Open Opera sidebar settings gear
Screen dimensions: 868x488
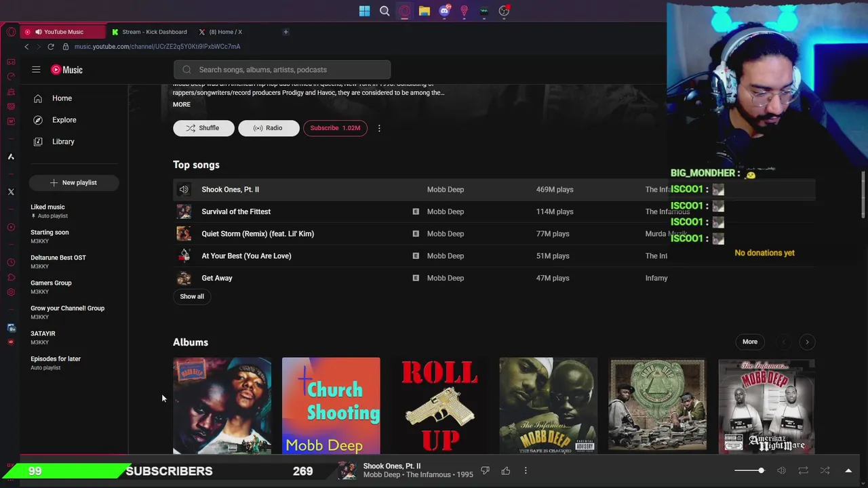tap(11, 292)
